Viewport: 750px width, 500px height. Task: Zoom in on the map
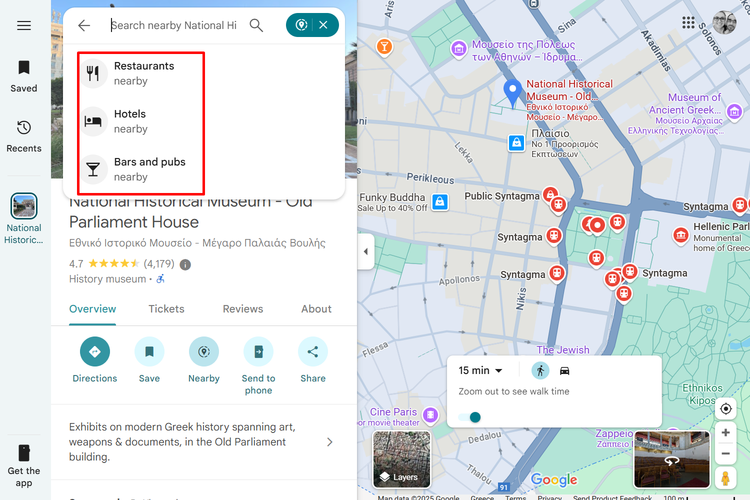726,433
